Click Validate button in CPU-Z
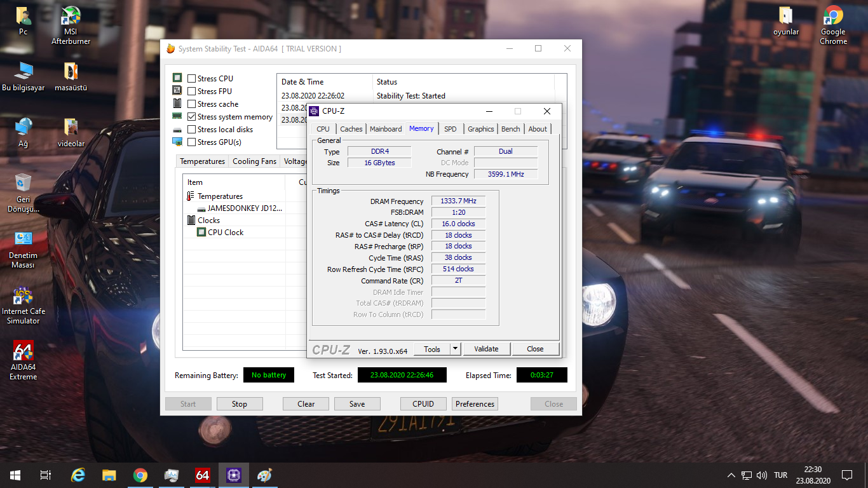This screenshot has width=868, height=488. click(x=486, y=349)
